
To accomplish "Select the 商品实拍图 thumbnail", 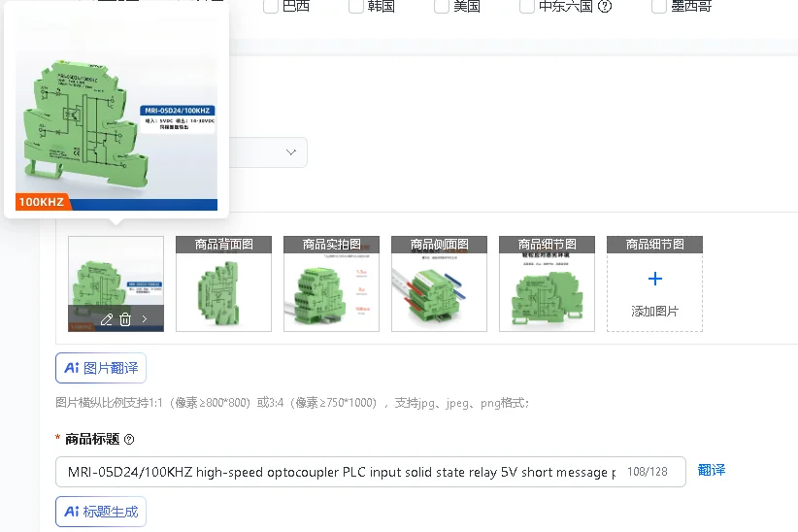I will click(x=331, y=283).
